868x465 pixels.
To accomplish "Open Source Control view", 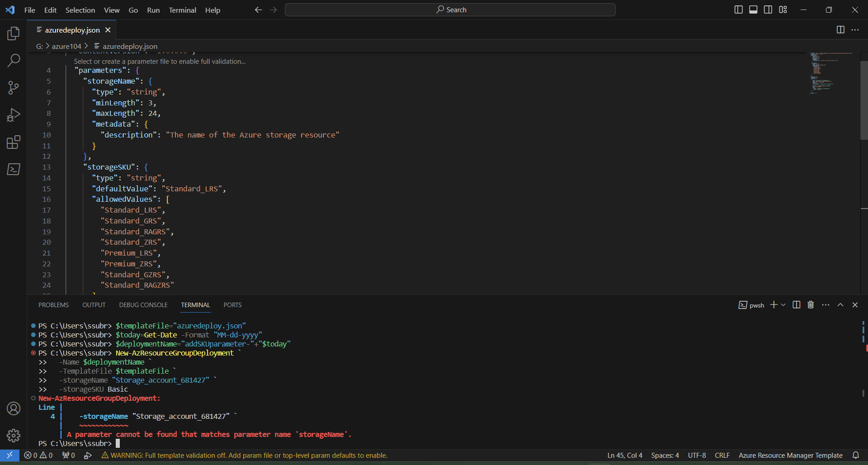I will pyautogui.click(x=14, y=88).
